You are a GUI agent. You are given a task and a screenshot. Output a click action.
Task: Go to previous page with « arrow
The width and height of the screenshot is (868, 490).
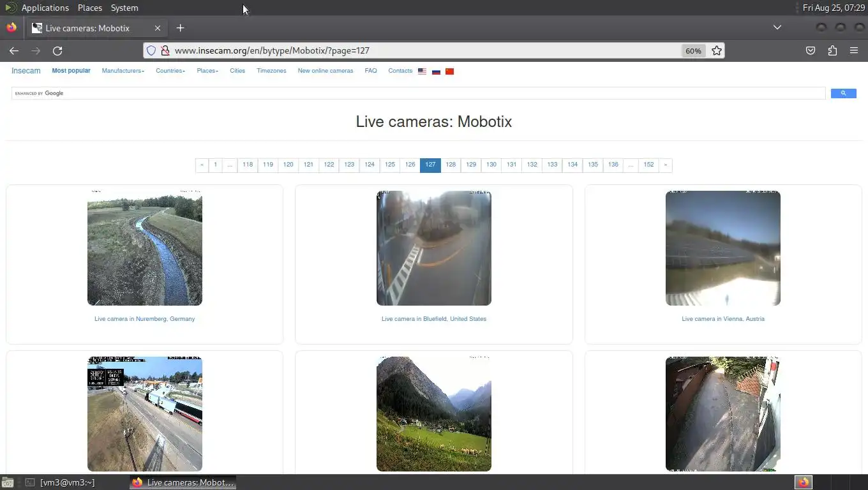[x=202, y=165]
